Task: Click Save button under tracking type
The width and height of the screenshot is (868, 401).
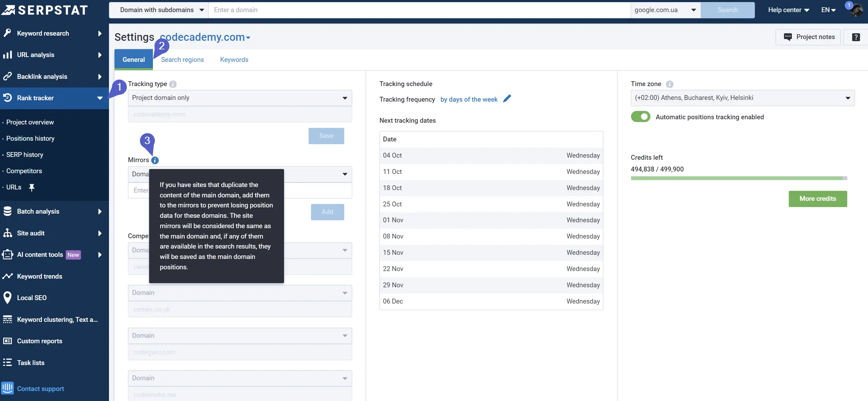Action: tap(326, 136)
